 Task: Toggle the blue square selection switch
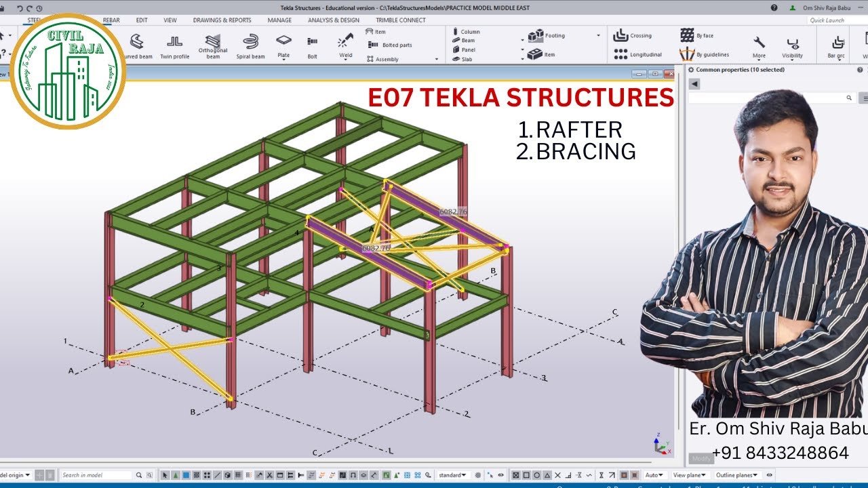(x=186, y=475)
